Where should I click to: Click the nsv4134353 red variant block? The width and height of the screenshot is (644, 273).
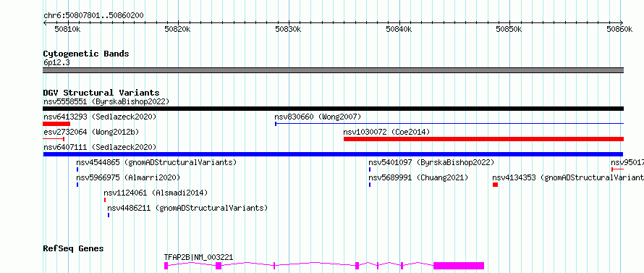tap(496, 185)
